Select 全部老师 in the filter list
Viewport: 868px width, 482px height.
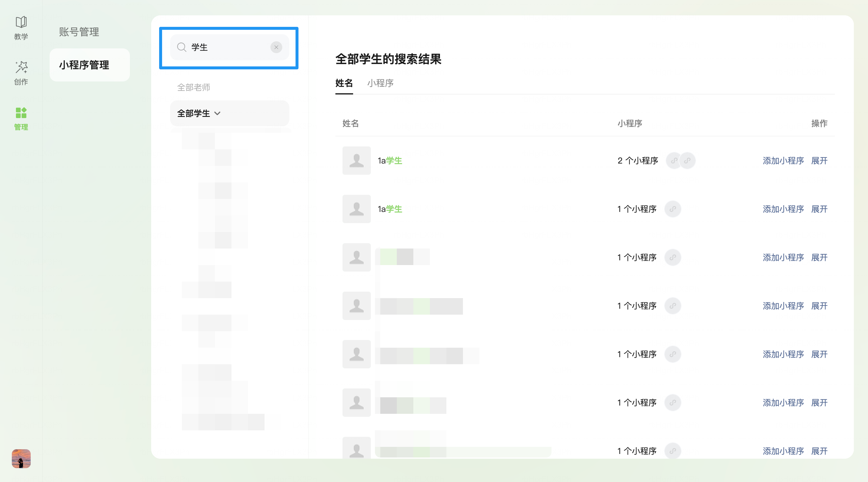point(194,88)
